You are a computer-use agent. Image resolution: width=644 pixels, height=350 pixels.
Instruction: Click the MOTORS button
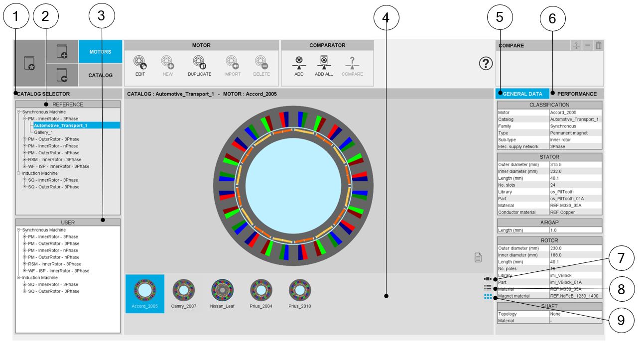point(100,51)
